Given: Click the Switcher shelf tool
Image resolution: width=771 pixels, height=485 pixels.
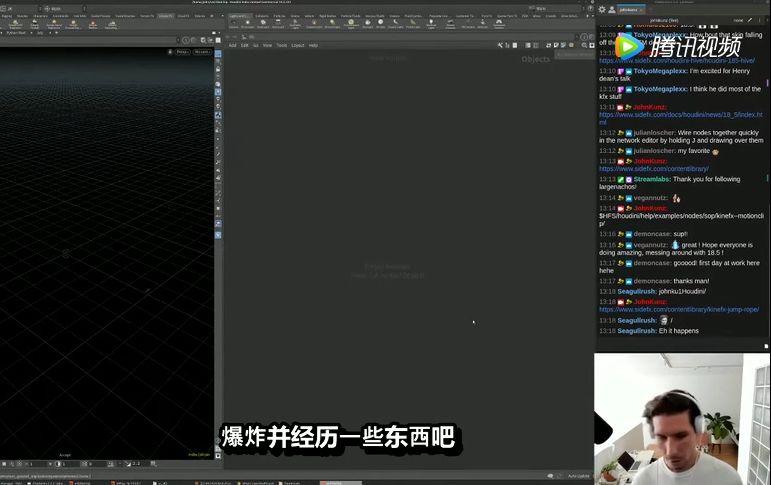Looking at the screenshot, I should point(482,23).
